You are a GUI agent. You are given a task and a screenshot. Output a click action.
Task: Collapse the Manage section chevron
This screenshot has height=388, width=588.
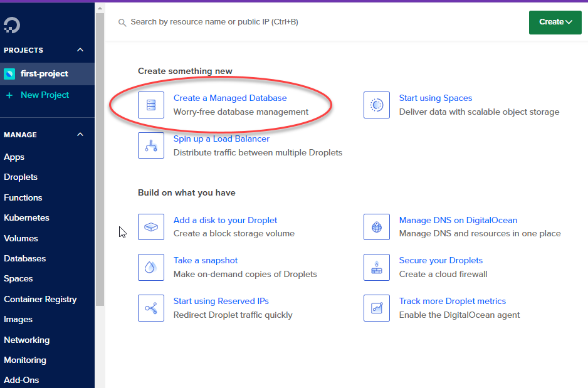(x=80, y=135)
